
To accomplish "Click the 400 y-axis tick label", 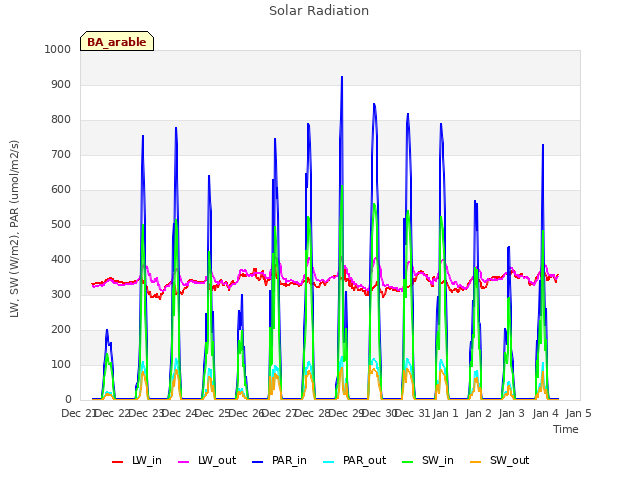I will [61, 260].
